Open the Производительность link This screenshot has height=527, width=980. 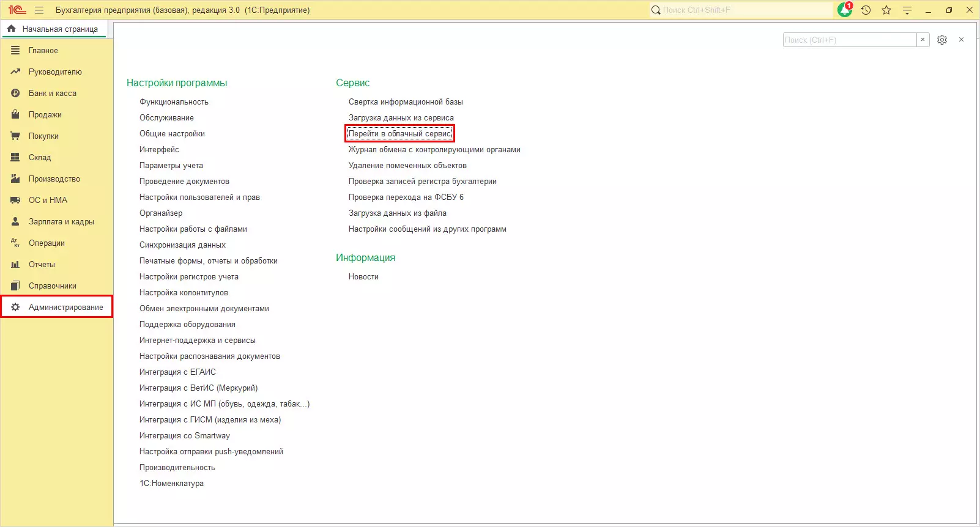177,467
